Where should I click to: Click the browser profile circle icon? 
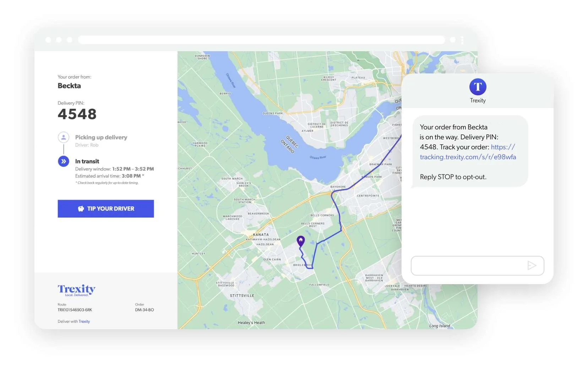(x=452, y=40)
